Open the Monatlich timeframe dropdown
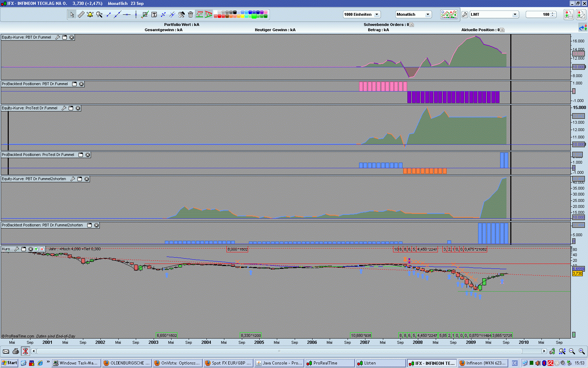The height and width of the screenshot is (368, 588). [x=413, y=14]
